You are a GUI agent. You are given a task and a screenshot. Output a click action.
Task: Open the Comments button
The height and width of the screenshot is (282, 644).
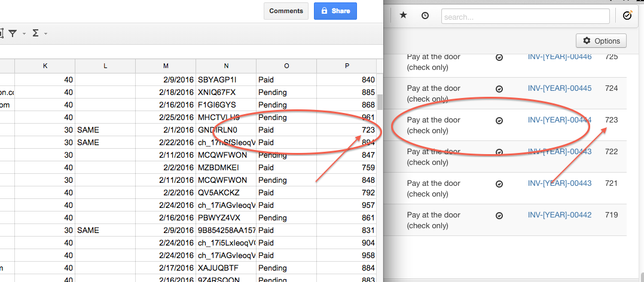(286, 11)
